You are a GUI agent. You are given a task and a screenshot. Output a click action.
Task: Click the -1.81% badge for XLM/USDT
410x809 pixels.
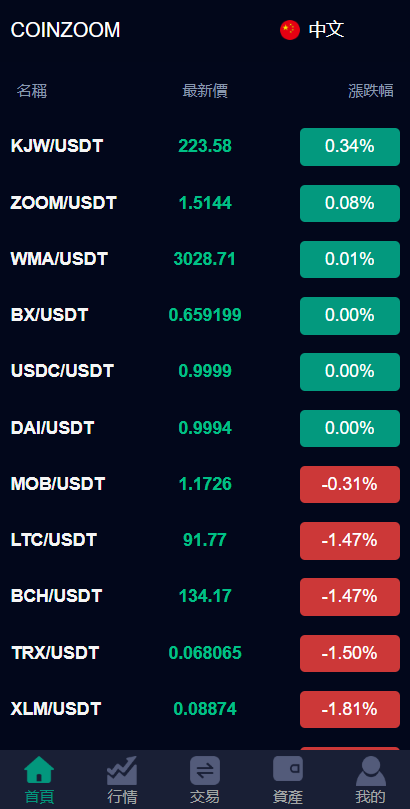pos(350,709)
